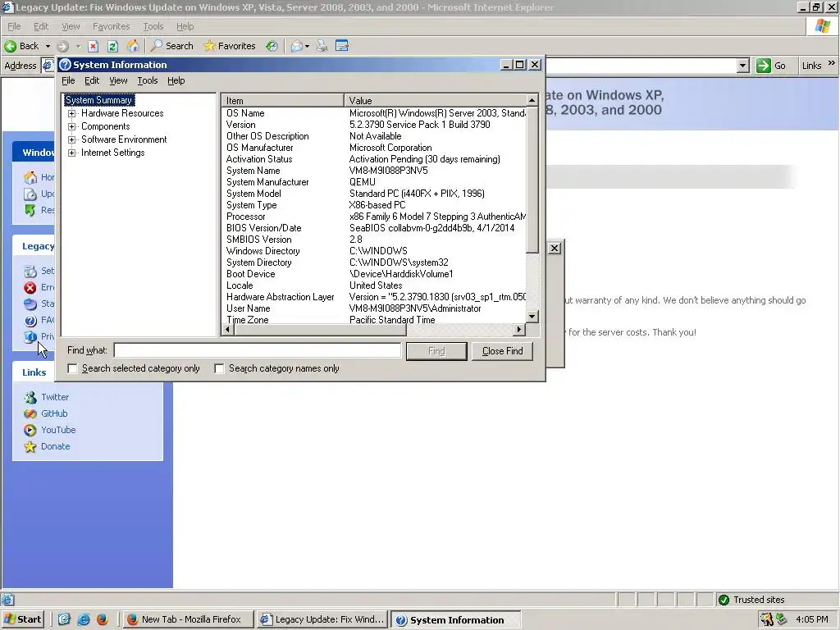
Task: Expand Software Environment tree node
Action: point(72,139)
